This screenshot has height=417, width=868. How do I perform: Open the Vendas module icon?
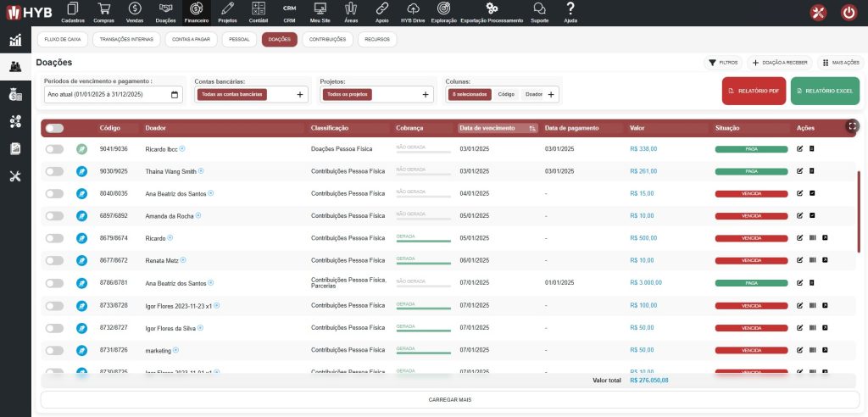(134, 11)
